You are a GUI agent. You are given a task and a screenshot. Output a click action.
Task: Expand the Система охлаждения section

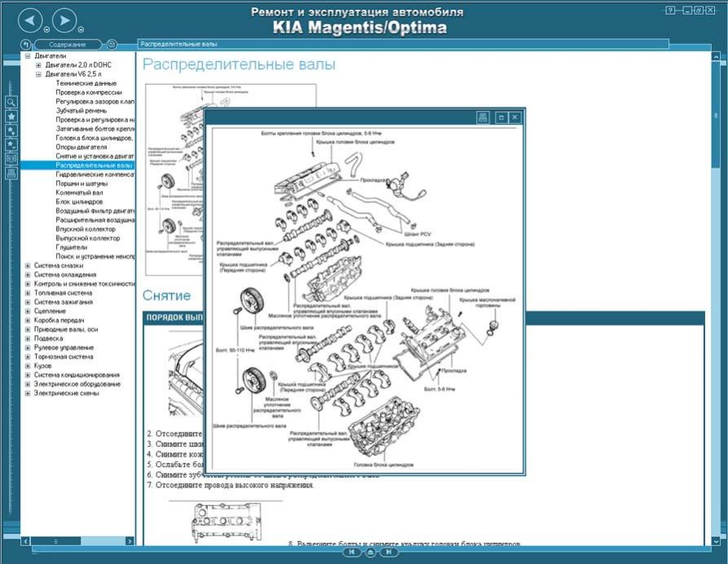pyautogui.click(x=28, y=275)
